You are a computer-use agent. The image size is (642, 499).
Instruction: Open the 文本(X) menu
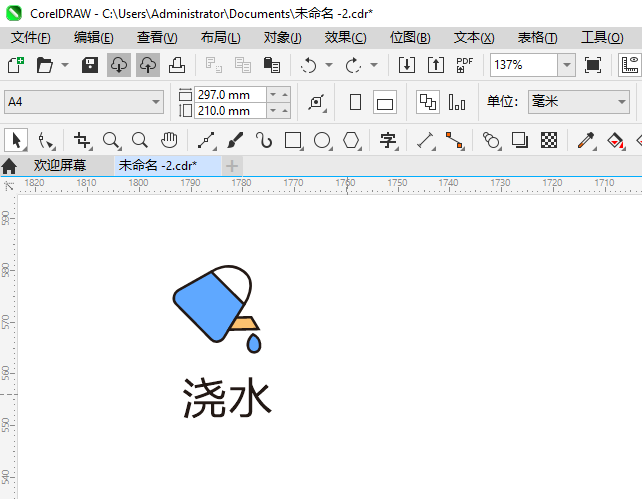point(474,38)
